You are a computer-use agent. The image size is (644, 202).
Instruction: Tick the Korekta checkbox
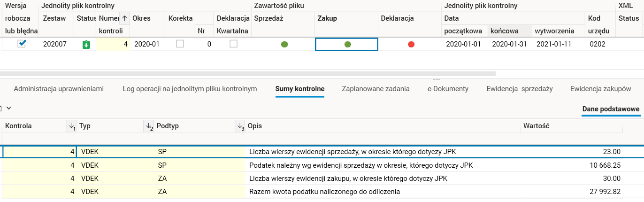coord(180,44)
